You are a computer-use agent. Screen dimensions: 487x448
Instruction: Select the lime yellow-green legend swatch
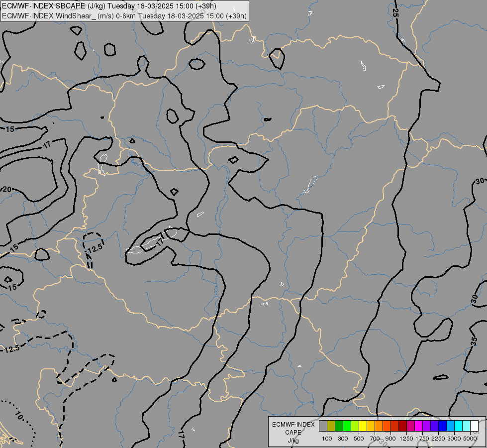click(355, 426)
